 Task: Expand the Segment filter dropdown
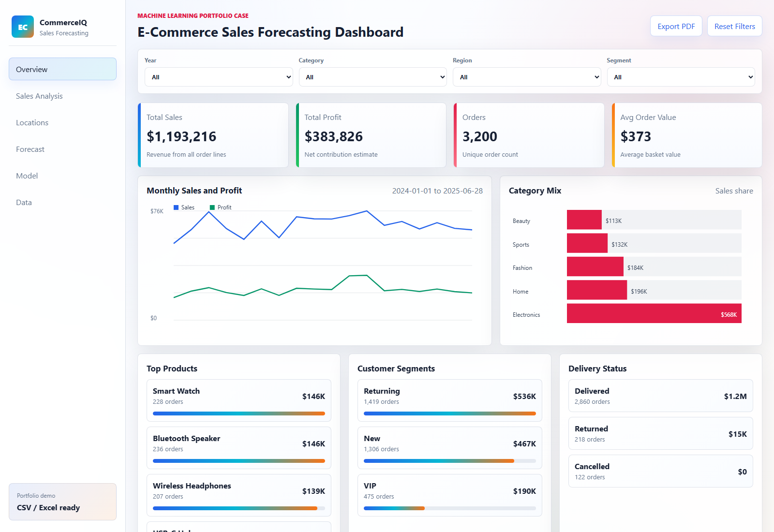tap(681, 77)
